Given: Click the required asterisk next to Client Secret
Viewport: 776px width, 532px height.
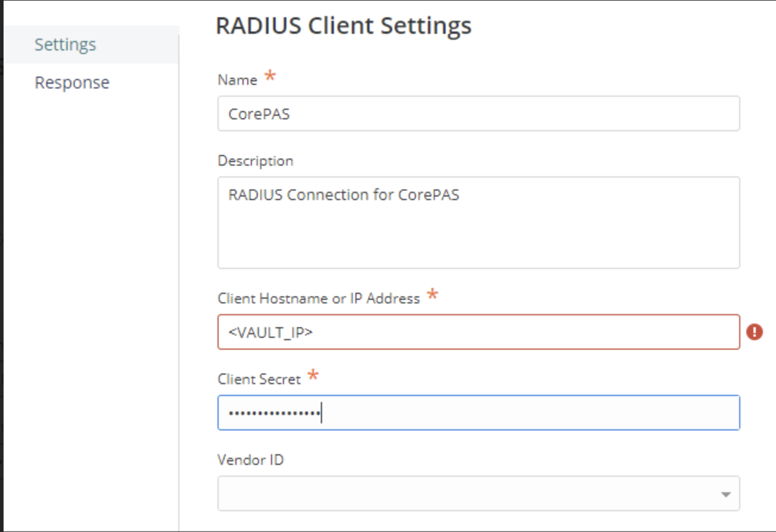Looking at the screenshot, I should 313,375.
